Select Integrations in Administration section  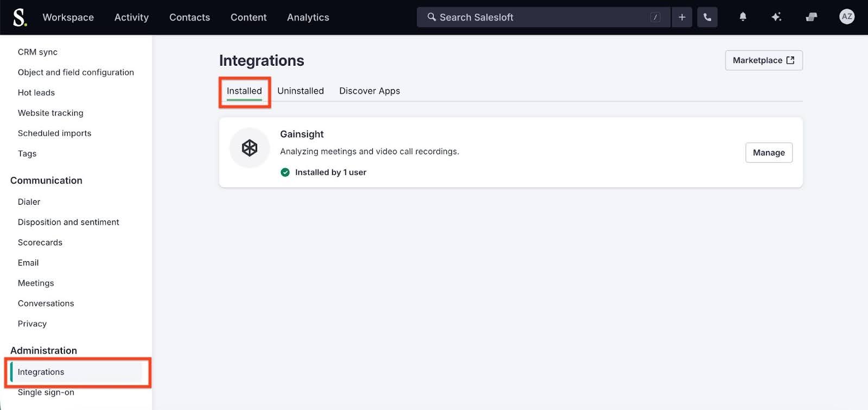(76, 372)
